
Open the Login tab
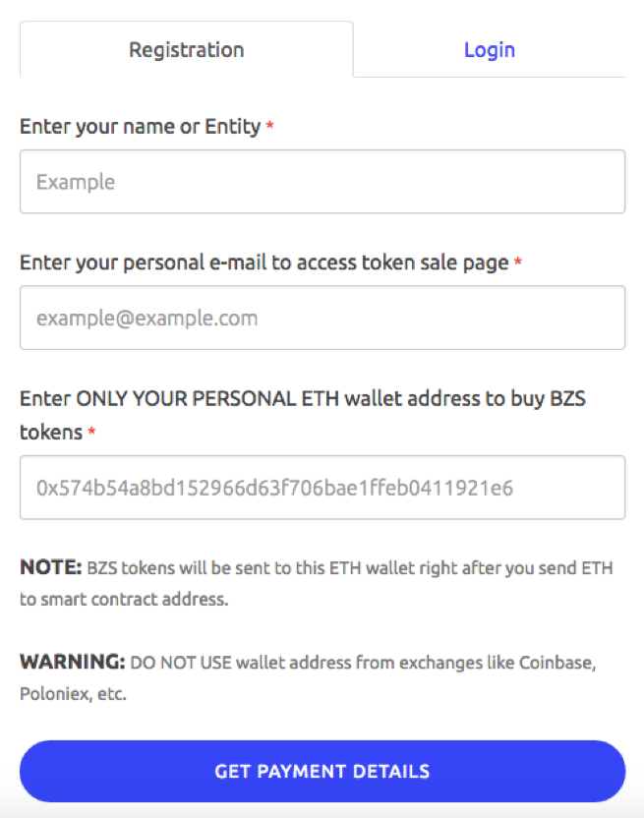coord(489,50)
